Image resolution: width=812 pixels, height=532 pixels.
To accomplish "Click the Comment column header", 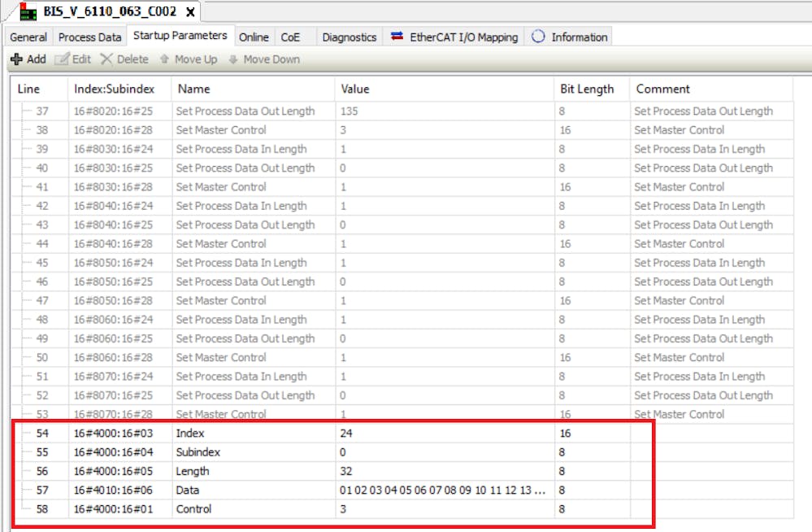I will [711, 89].
